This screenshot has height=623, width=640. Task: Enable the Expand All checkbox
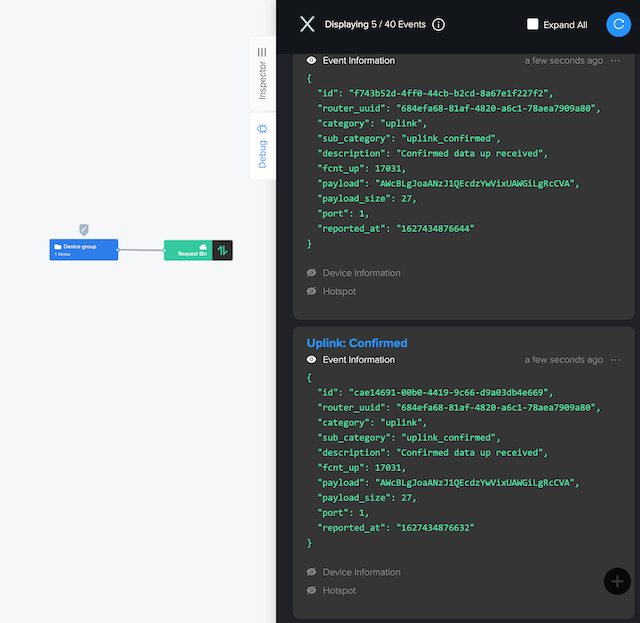[x=533, y=24]
